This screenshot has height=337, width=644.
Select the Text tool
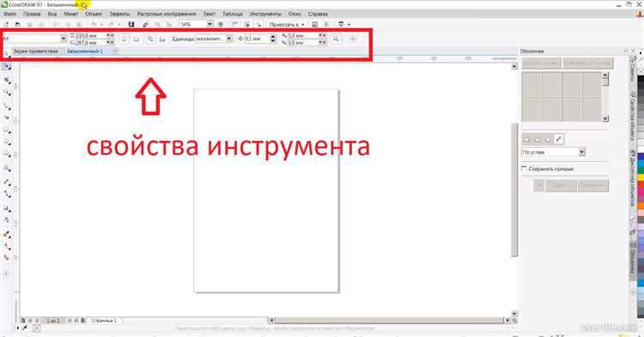coord(7,168)
